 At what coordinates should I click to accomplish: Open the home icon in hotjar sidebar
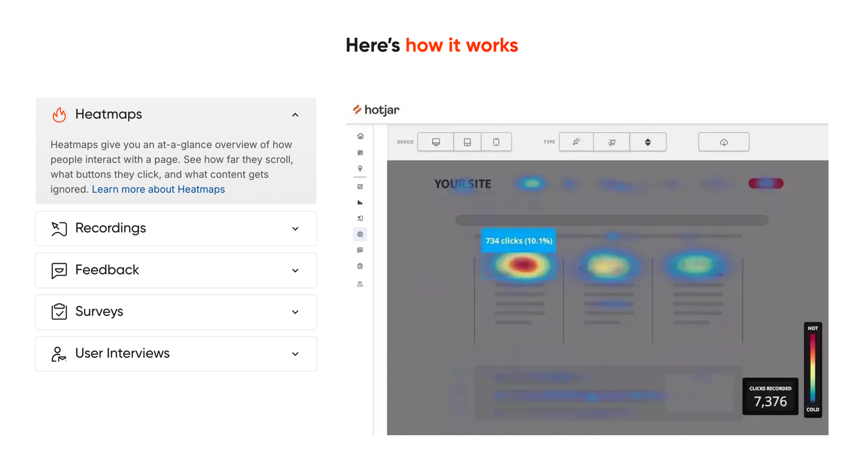(361, 136)
